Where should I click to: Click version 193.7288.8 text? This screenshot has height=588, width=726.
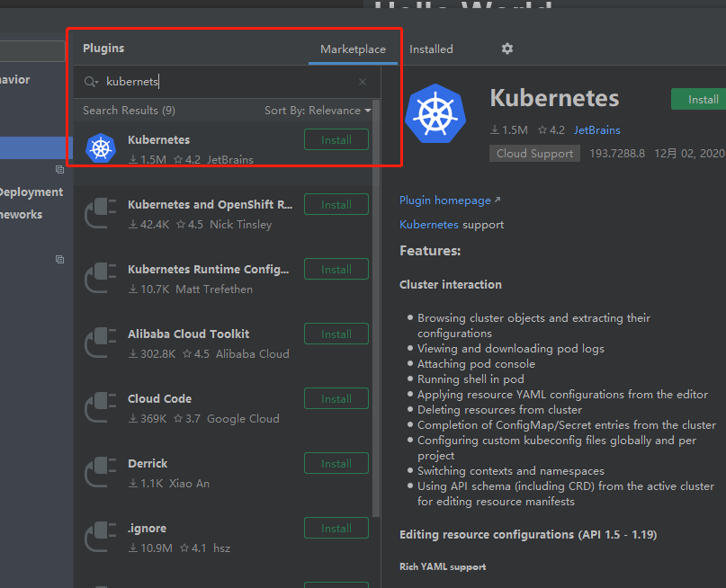click(x=617, y=154)
